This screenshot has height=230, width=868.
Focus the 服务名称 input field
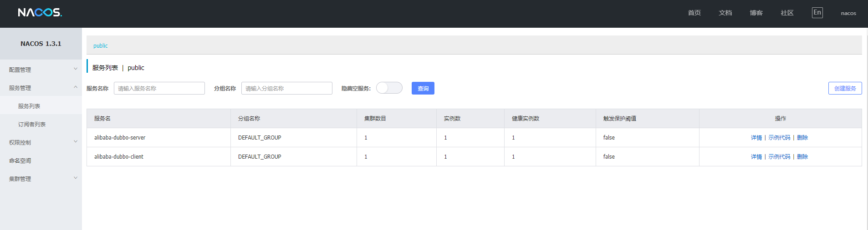159,88
